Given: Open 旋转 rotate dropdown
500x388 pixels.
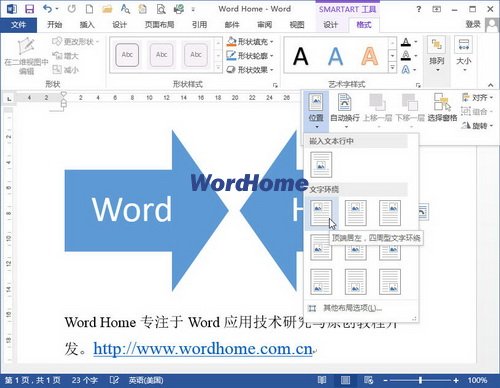Looking at the screenshot, I should [x=477, y=125].
